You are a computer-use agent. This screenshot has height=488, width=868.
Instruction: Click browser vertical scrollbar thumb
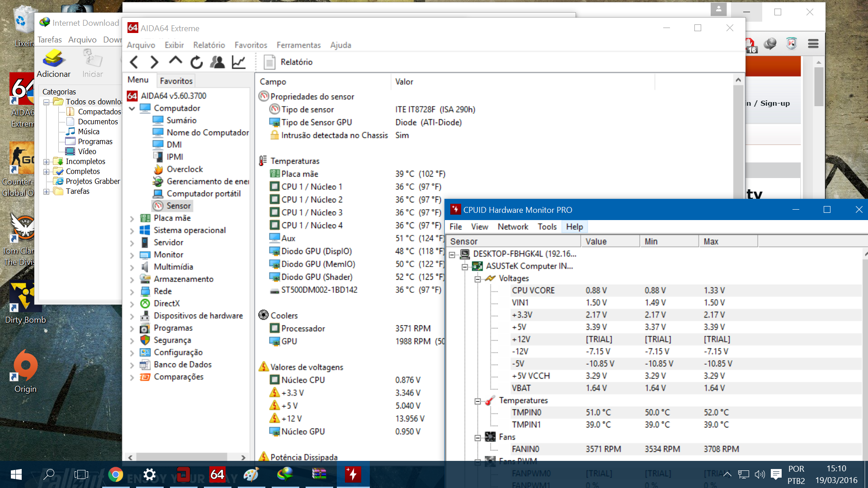point(819,87)
